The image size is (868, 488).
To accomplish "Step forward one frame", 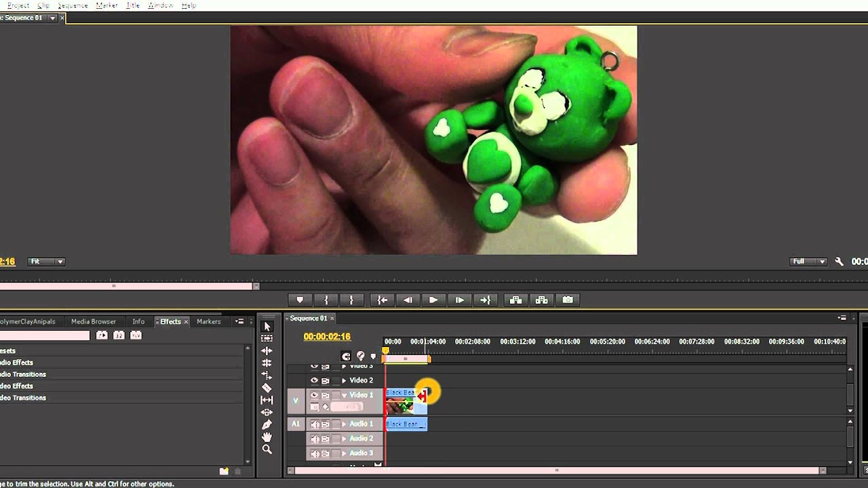I will click(x=459, y=300).
